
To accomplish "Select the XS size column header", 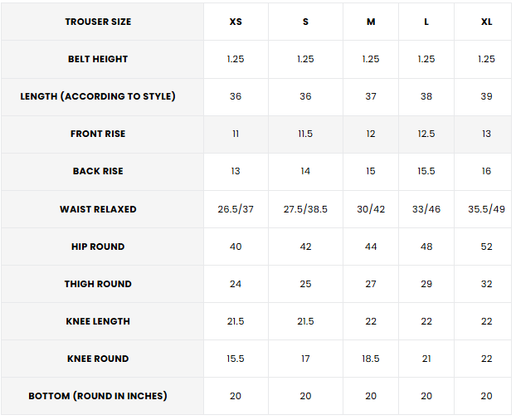I will coord(236,22).
